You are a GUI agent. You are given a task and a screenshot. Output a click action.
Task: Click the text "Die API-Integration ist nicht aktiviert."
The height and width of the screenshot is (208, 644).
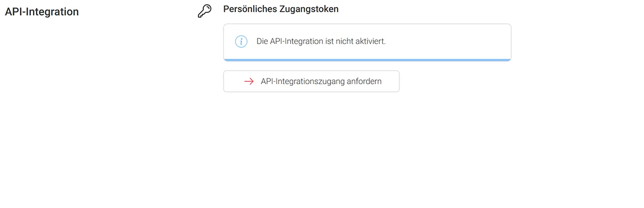[321, 41]
